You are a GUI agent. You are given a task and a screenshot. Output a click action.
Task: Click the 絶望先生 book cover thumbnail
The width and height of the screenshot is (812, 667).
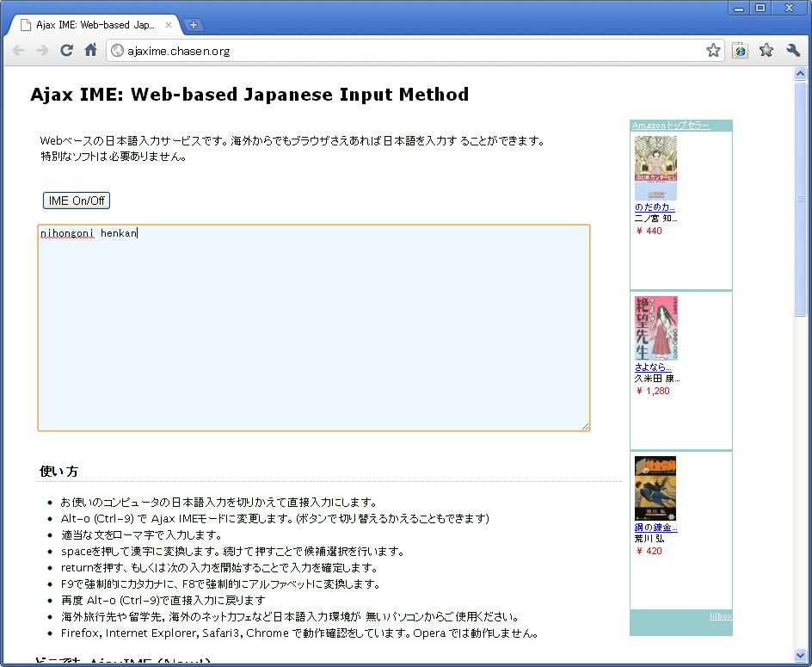coord(656,328)
